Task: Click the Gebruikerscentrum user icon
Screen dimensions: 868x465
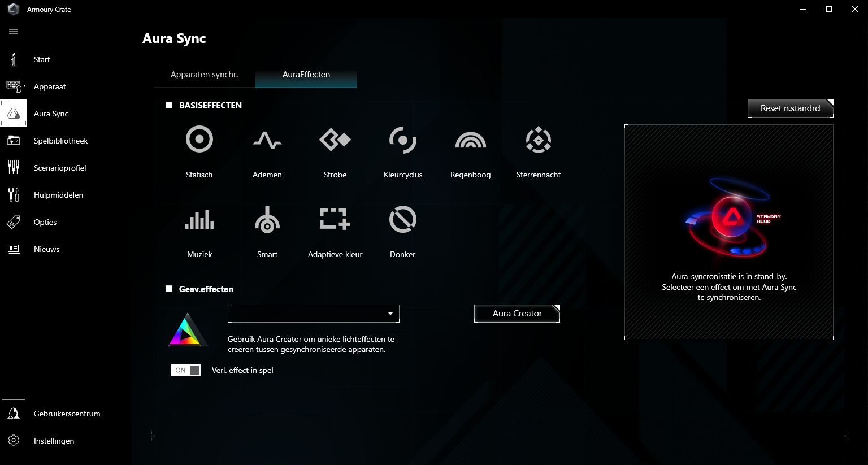Action: pos(14,414)
